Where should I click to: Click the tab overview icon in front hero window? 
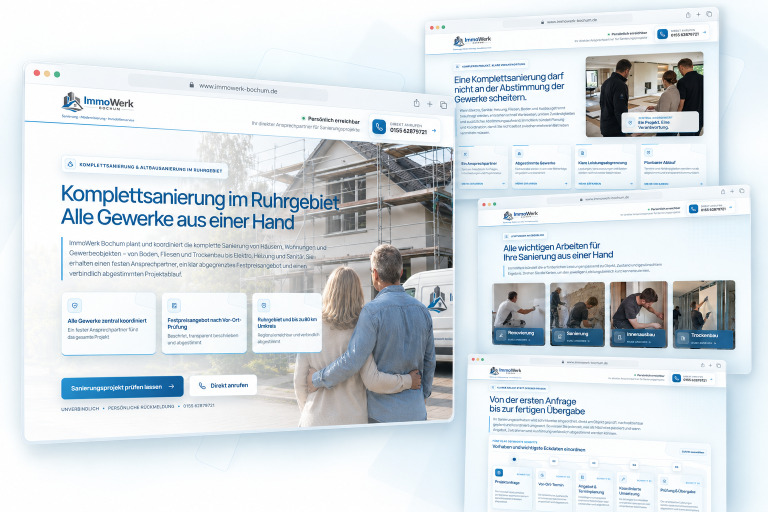pyautogui.click(x=443, y=105)
